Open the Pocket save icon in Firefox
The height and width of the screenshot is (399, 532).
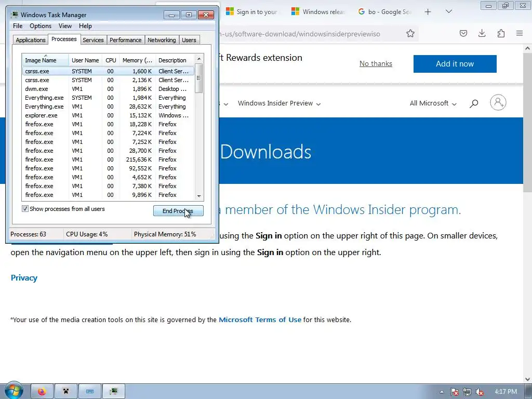coord(463,33)
